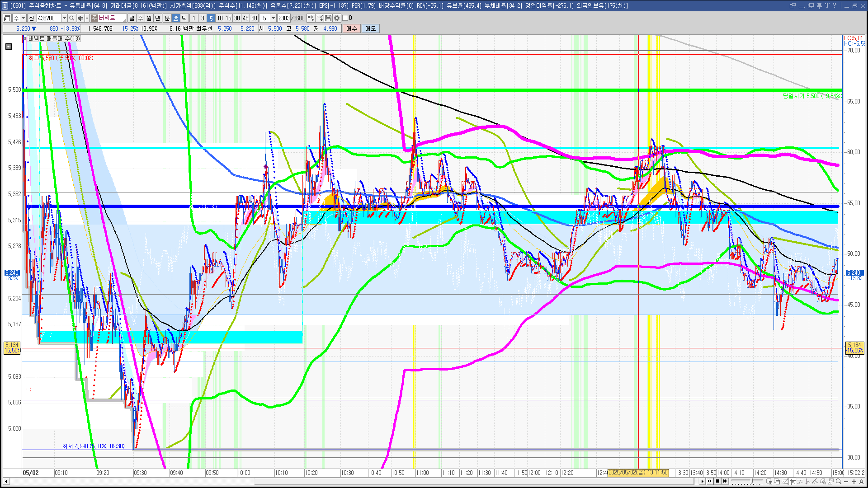Switch to 일 (daily) chart period
Image resolution: width=868 pixels, height=488 pixels.
coord(132,18)
